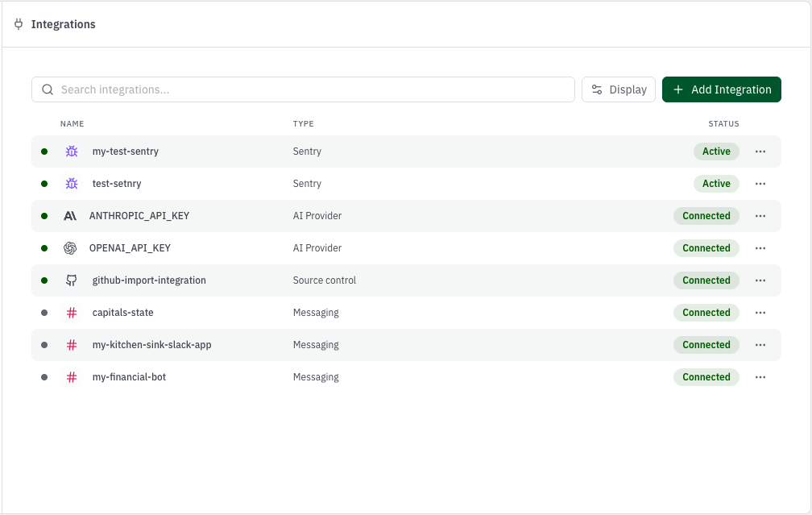Click the gray status dot for my-financial-bot
This screenshot has height=515, width=812.
click(44, 377)
